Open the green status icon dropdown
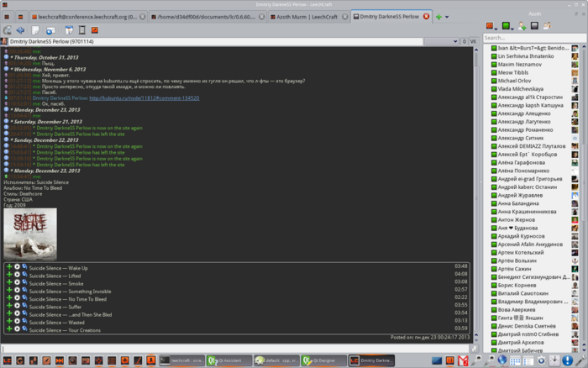Screen dimensions: 588x368 click(507, 26)
